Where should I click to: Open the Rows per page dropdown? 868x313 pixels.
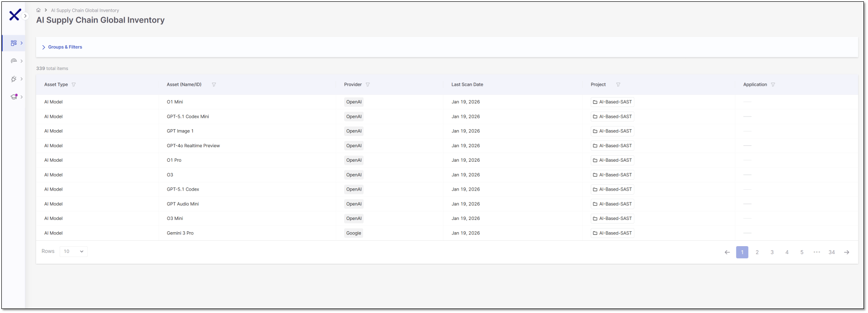[74, 252]
